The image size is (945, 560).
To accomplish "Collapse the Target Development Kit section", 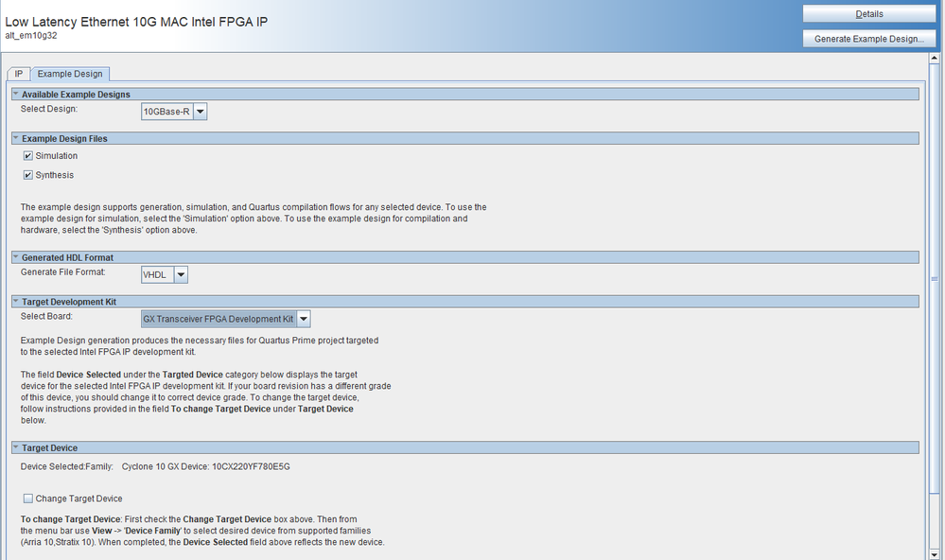I will coord(16,302).
